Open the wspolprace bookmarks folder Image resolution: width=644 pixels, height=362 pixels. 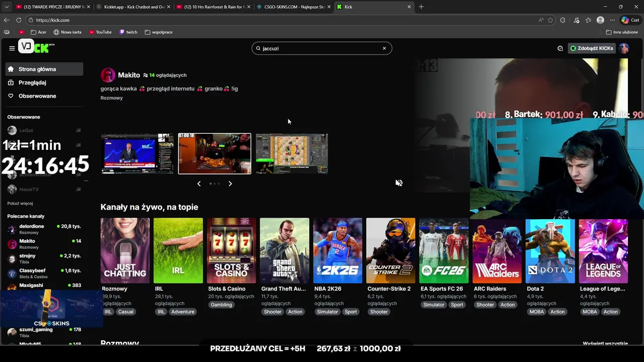[158, 32]
